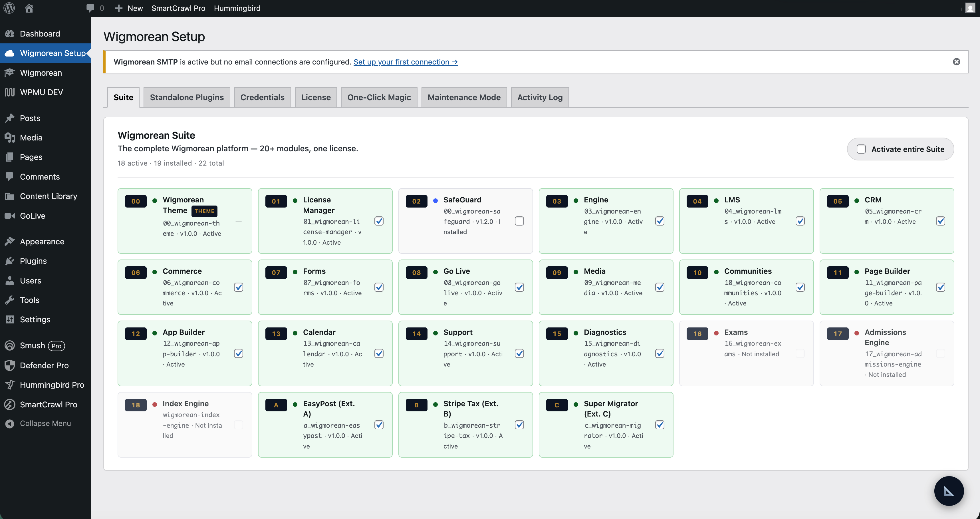Click New in the admin bar
The height and width of the screenshot is (519, 980).
129,8
